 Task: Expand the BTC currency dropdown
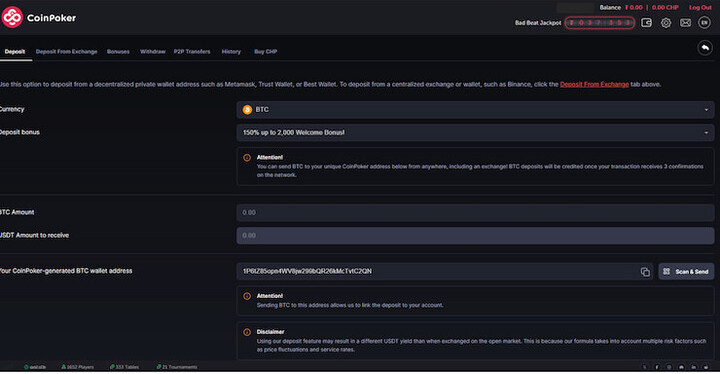point(475,110)
